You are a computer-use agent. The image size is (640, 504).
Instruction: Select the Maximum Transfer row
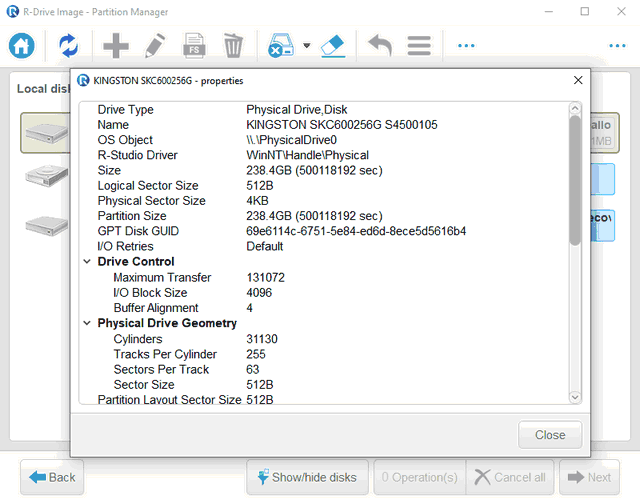coord(324,278)
